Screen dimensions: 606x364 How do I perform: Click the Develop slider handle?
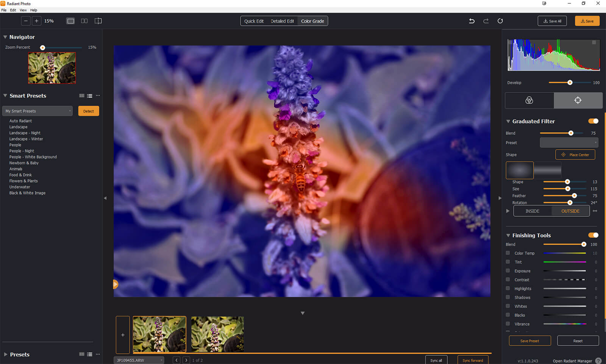pos(570,83)
